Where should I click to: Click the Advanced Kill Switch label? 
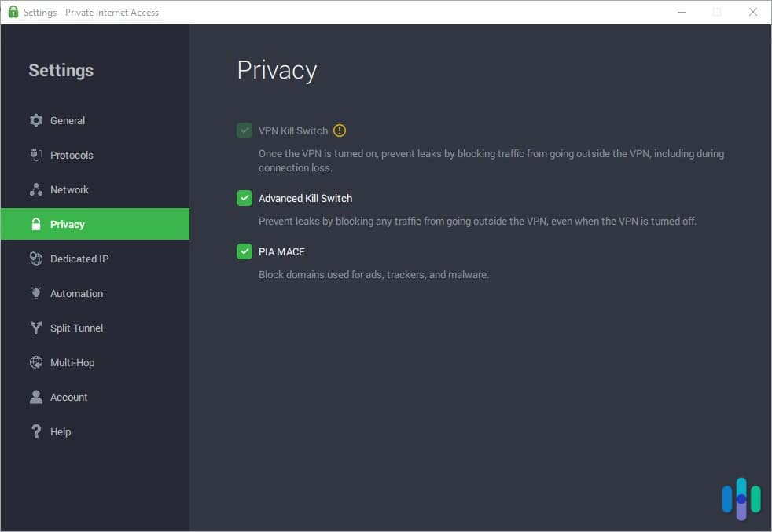(305, 198)
